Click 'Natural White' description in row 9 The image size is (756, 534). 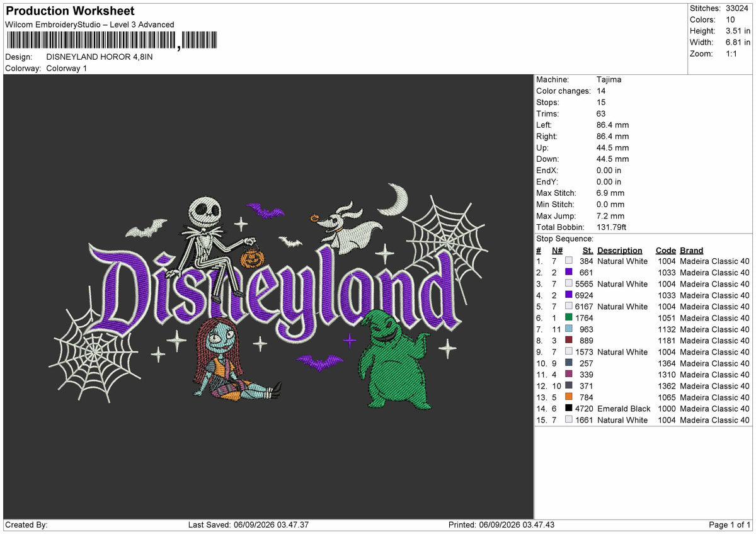(622, 352)
